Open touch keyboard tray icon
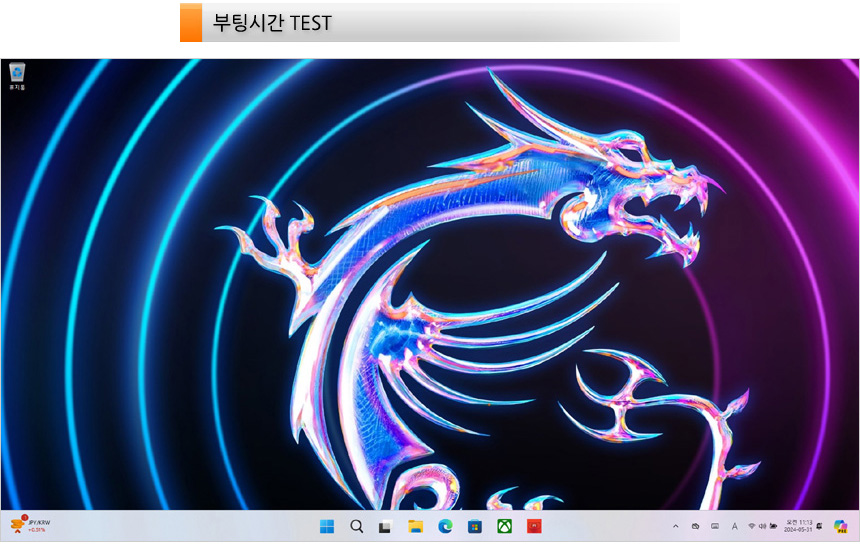Screen dimensions: 860x546 pos(715,526)
